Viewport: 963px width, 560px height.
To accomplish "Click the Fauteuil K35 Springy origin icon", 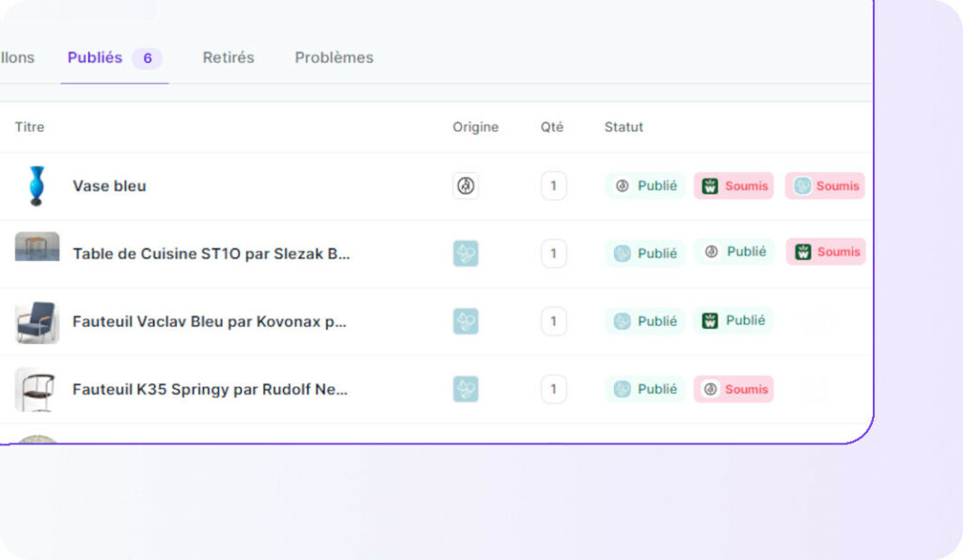I will point(466,389).
